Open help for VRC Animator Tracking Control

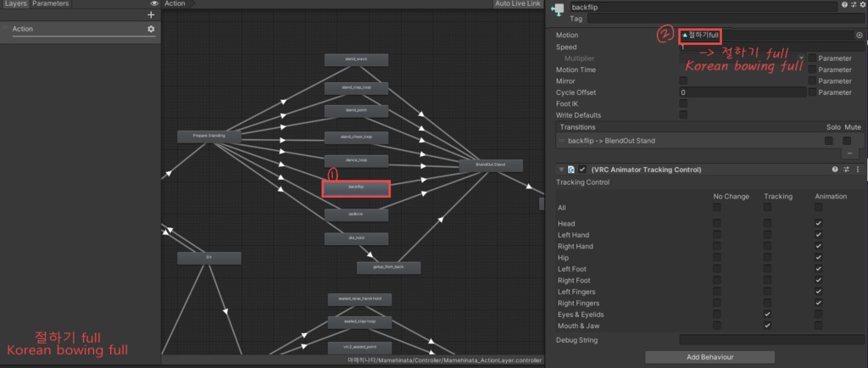(835, 170)
